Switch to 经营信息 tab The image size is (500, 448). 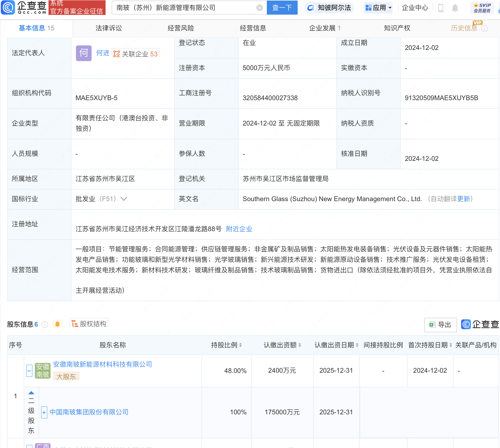point(253,28)
